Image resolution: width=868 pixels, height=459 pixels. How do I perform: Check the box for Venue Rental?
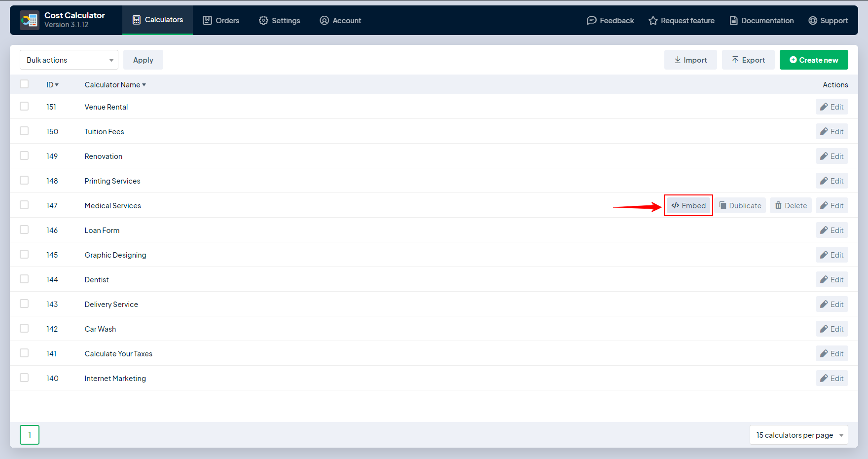tap(24, 106)
